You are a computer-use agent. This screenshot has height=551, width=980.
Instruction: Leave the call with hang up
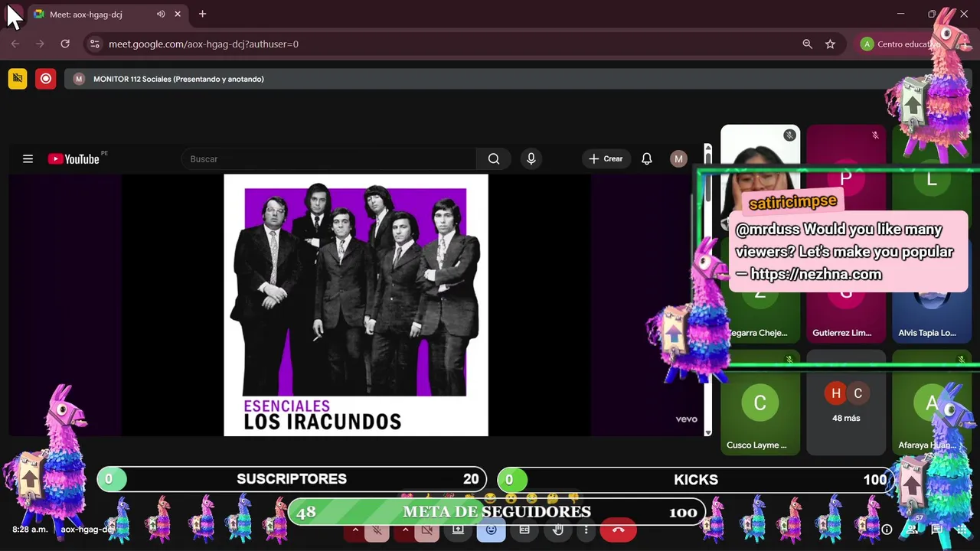pyautogui.click(x=619, y=530)
